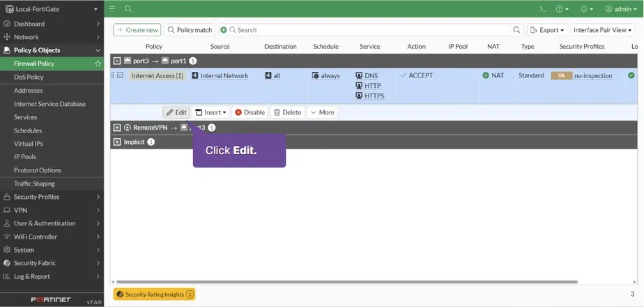The height and width of the screenshot is (307, 644).
Task: Click the horizontal scrollbar of policy table
Action: (x=346, y=282)
